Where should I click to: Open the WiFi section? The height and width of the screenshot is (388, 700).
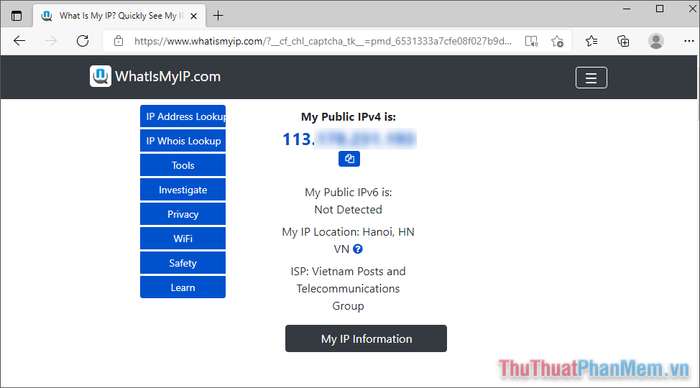pyautogui.click(x=183, y=239)
